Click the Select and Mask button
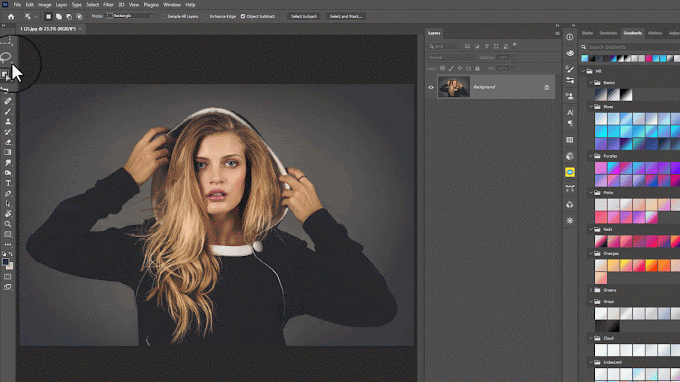680x382 pixels. [x=346, y=16]
